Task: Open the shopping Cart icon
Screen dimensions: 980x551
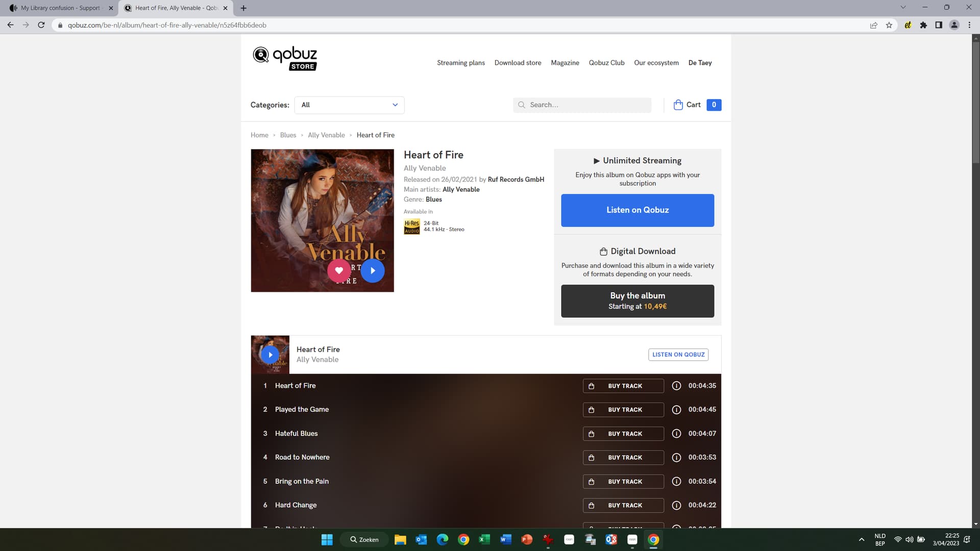Action: tap(678, 105)
